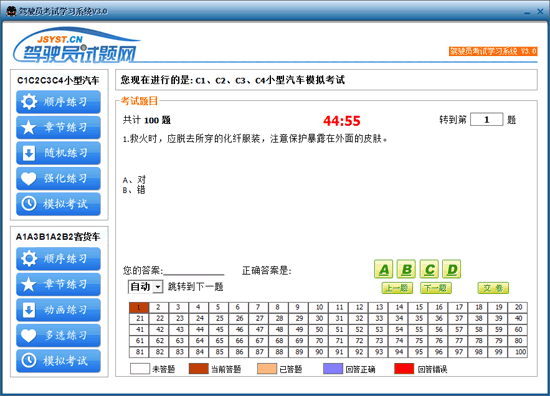The width and height of the screenshot is (550, 396).
Task: Click the 未答题 legend swatch
Action: [x=140, y=369]
